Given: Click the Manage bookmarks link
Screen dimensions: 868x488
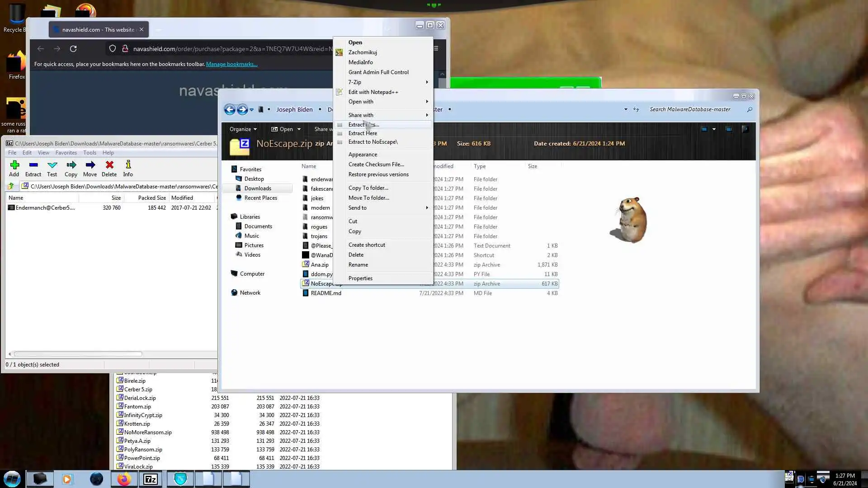Looking at the screenshot, I should 231,64.
